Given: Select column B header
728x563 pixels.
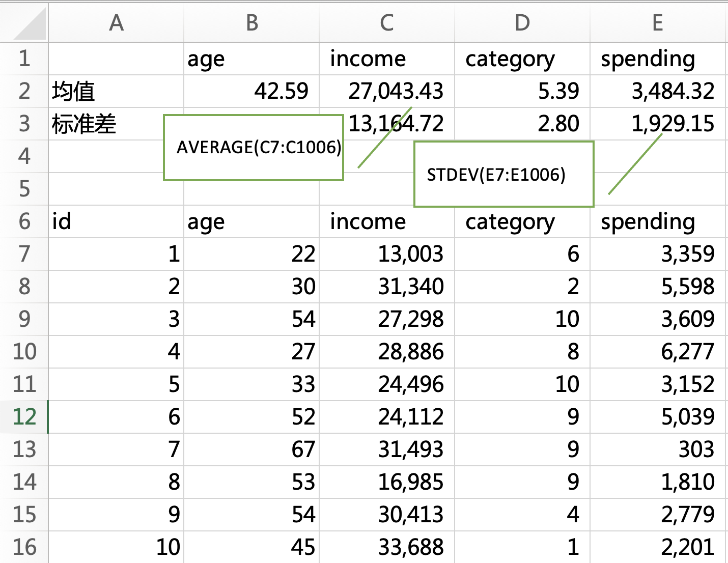Looking at the screenshot, I should [x=251, y=22].
